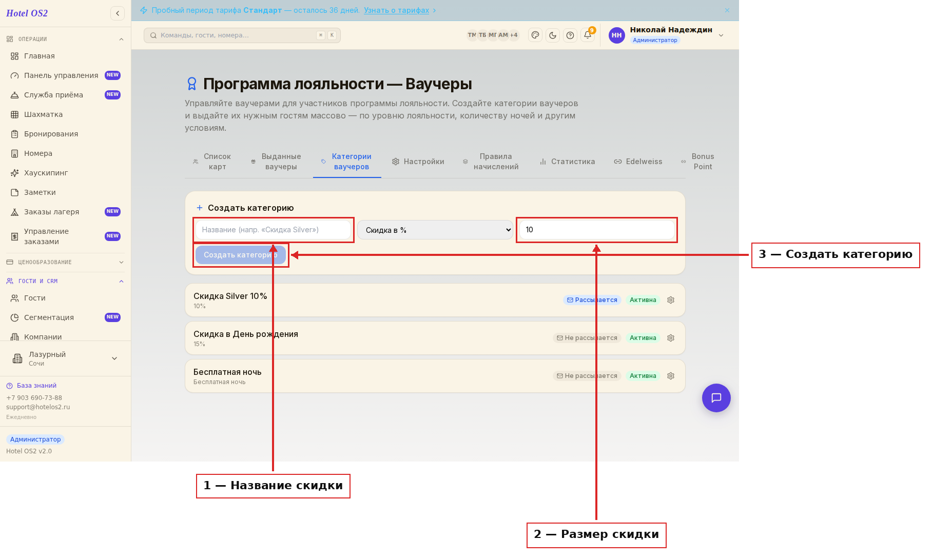
Task: Open Бронирования section
Action: (x=65, y=134)
